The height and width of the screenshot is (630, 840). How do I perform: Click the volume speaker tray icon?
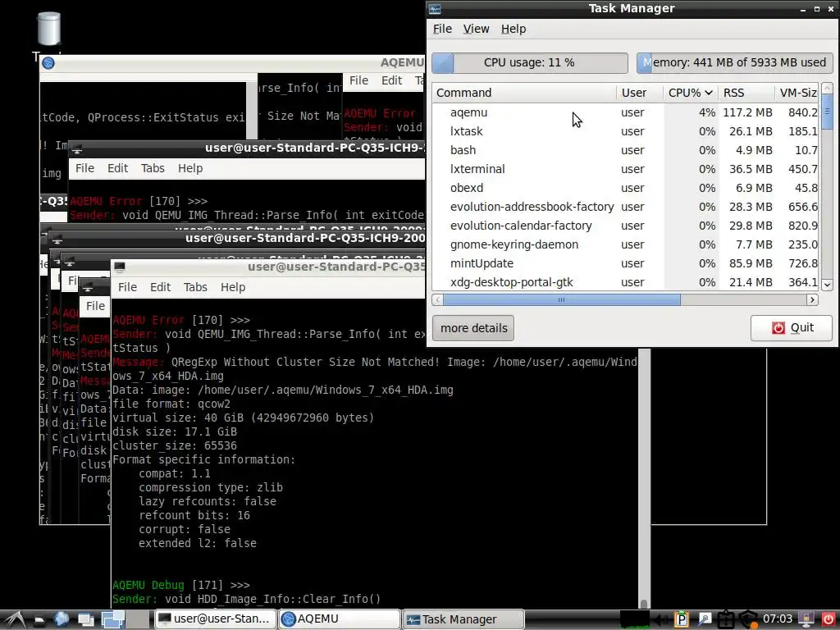pyautogui.click(x=661, y=620)
